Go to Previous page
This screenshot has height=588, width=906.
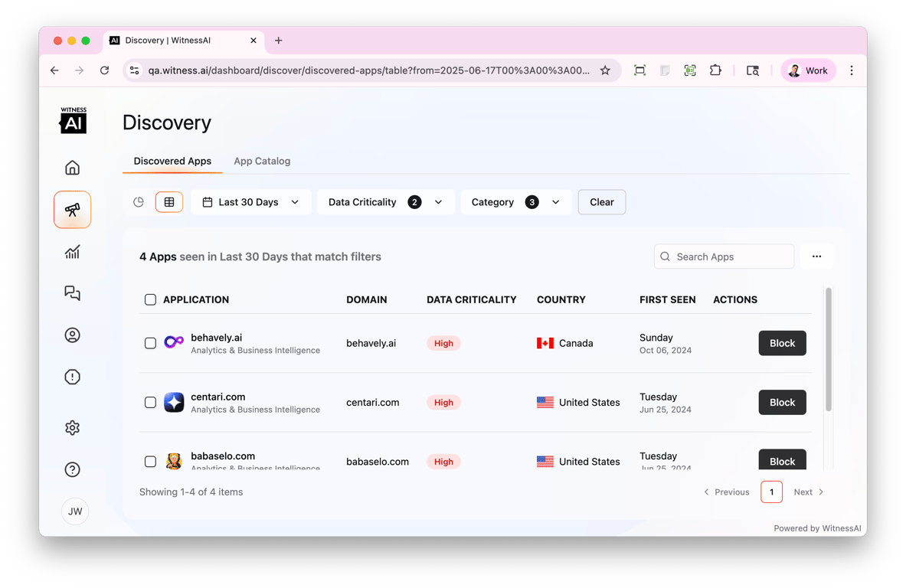726,492
